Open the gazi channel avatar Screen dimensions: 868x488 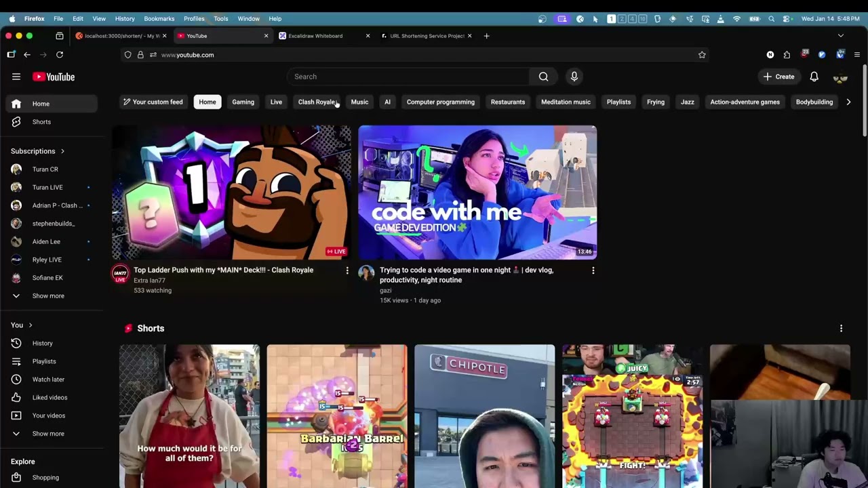(366, 273)
